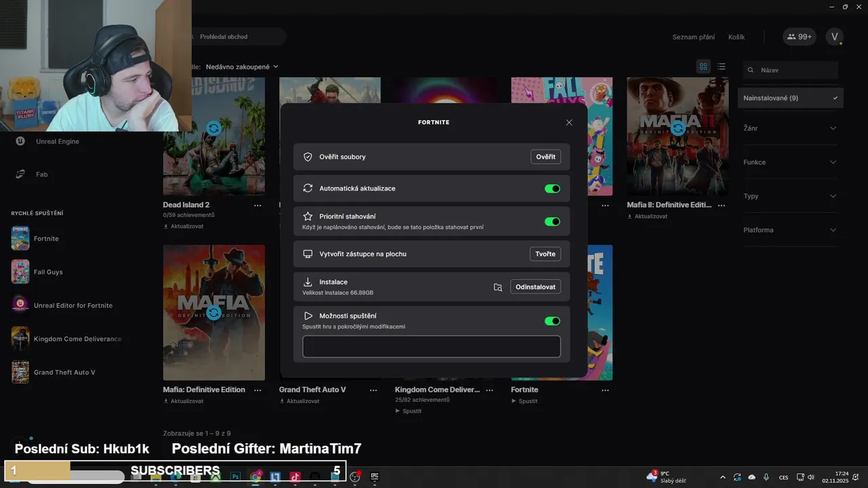Close the Fortnite settings dialog
The width and height of the screenshot is (868, 488).
tap(569, 123)
